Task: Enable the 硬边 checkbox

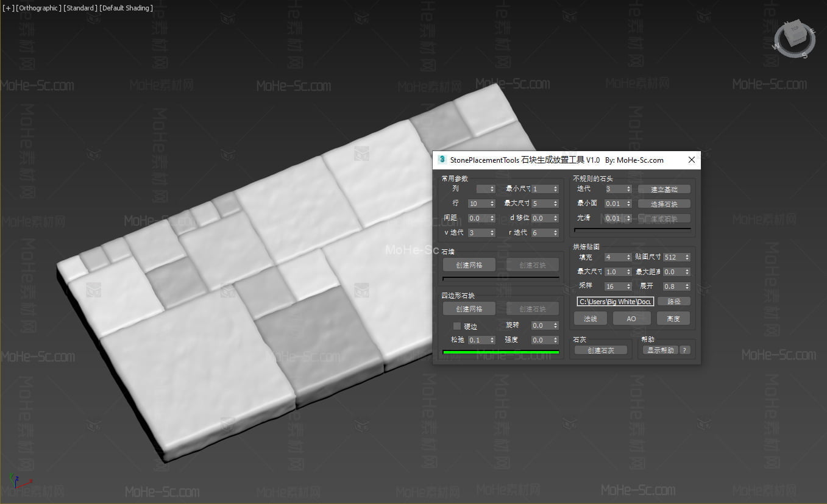Action: pos(457,326)
